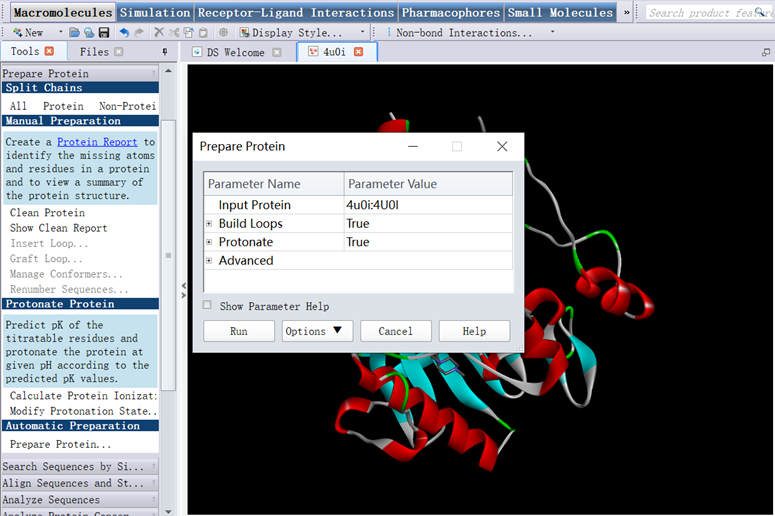
Task: Click the Open file folder icon
Action: tap(76, 33)
